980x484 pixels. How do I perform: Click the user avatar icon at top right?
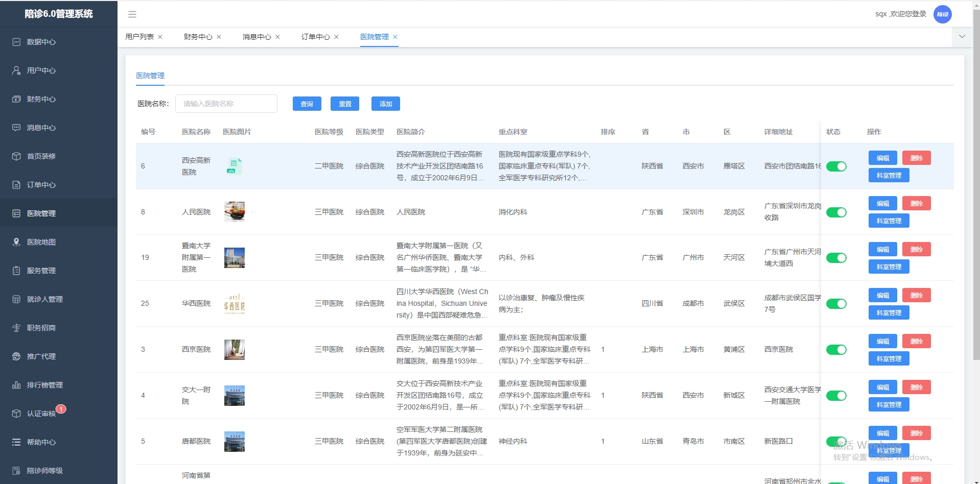pos(942,14)
